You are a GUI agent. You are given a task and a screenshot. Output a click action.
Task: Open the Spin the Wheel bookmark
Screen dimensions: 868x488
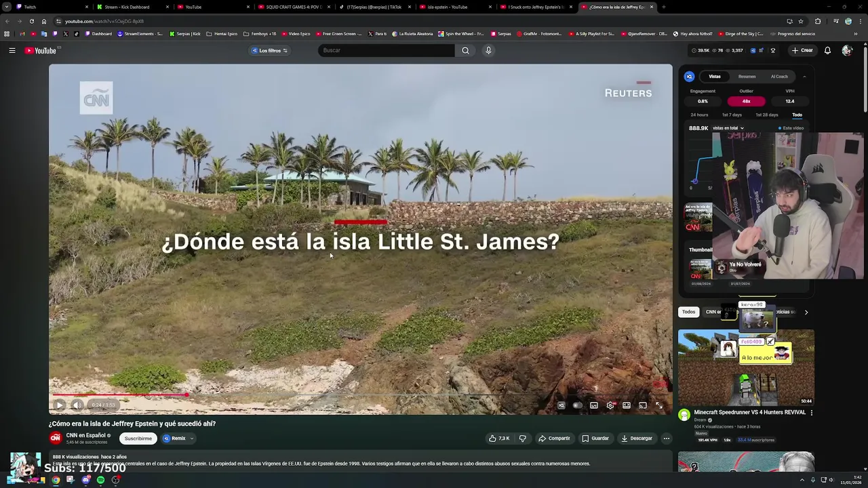point(461,34)
